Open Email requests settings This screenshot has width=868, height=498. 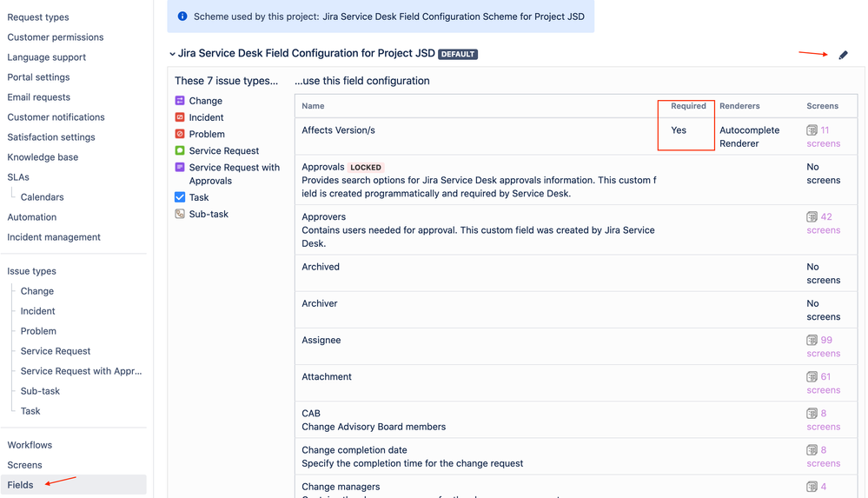pyautogui.click(x=39, y=97)
